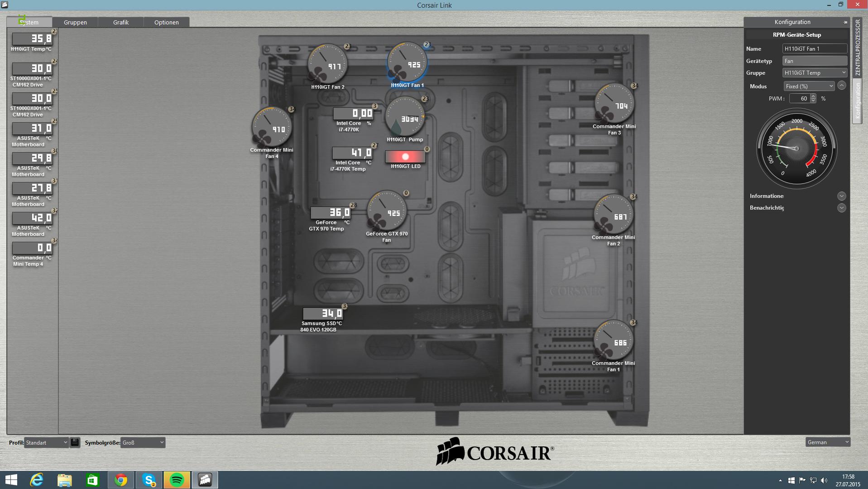Click the volume icon in system tray
Viewport: 868px width, 489px height.
[x=824, y=480]
